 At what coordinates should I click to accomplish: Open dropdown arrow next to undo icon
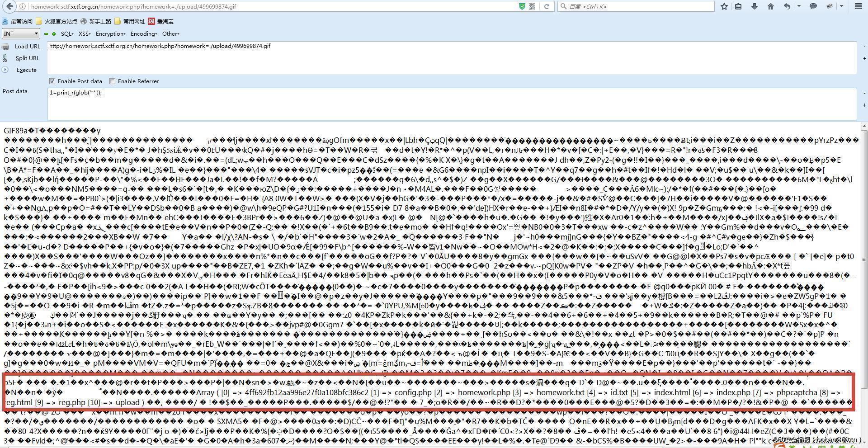tap(799, 6)
